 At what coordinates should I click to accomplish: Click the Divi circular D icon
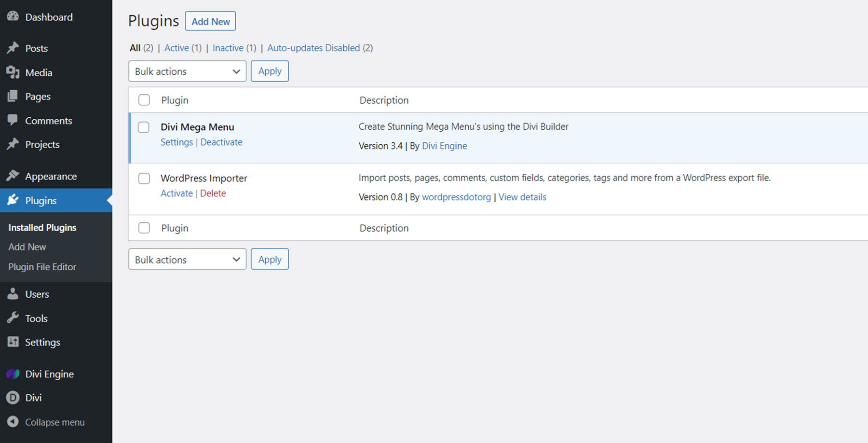coord(12,398)
